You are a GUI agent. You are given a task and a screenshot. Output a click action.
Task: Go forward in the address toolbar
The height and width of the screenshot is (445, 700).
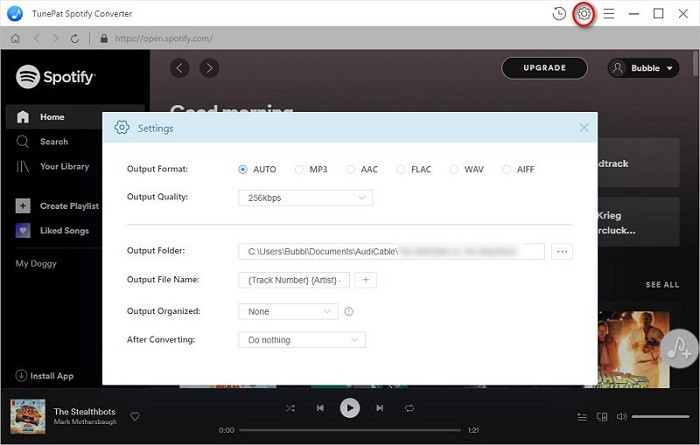55,38
